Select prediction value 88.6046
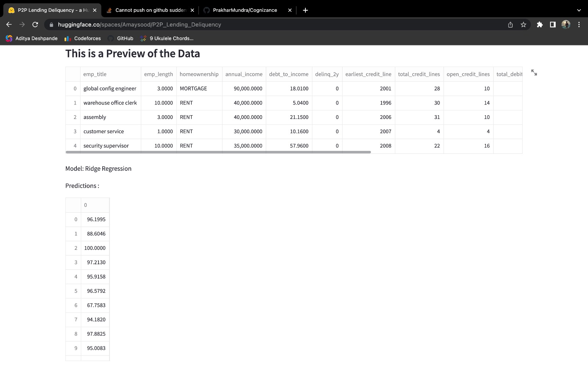The width and height of the screenshot is (588, 368). click(x=95, y=234)
